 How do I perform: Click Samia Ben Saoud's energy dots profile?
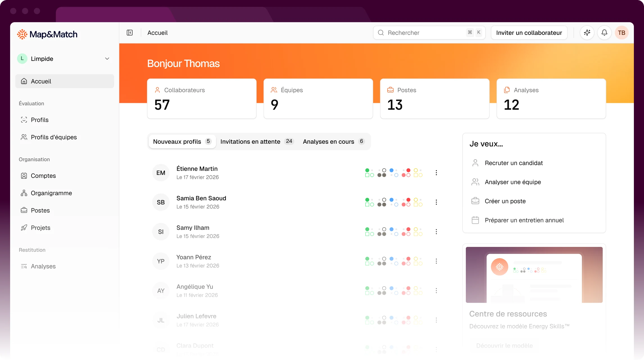tap(394, 202)
